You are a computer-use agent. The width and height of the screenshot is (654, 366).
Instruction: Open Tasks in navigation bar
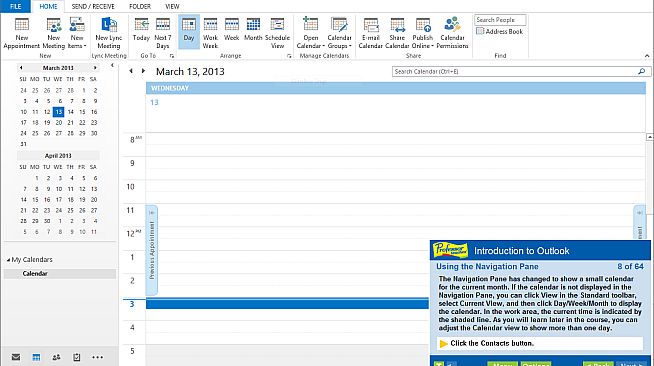coord(77,357)
